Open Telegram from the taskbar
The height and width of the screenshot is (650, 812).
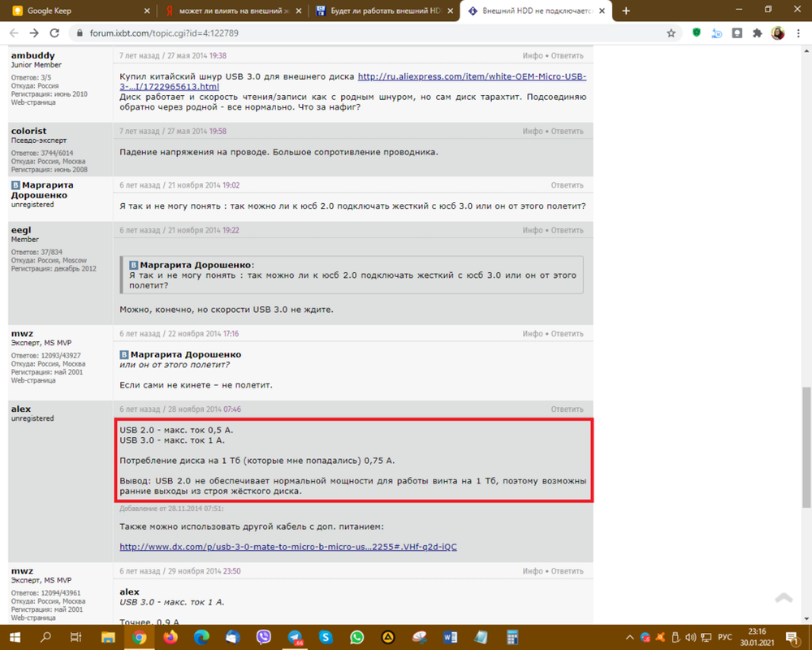[x=295, y=637]
